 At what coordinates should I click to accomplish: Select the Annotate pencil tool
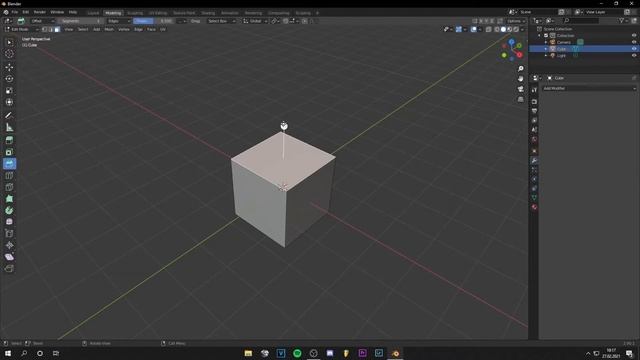(x=9, y=116)
